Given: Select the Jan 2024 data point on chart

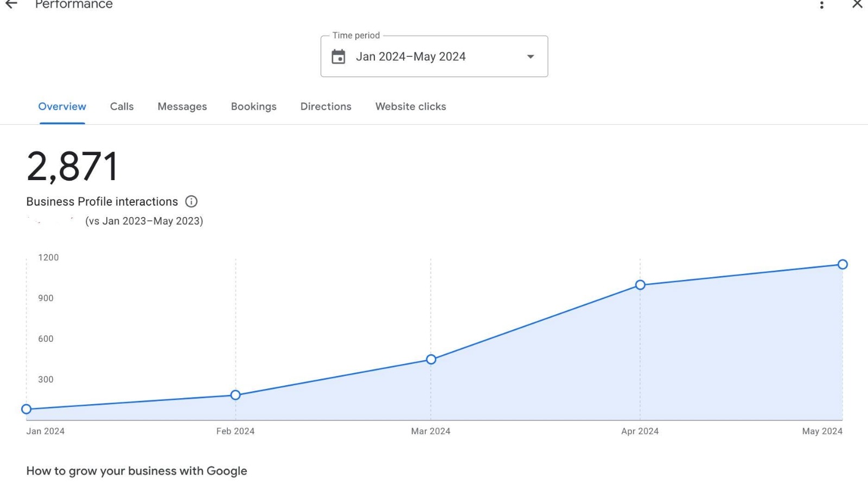Looking at the screenshot, I should [26, 409].
